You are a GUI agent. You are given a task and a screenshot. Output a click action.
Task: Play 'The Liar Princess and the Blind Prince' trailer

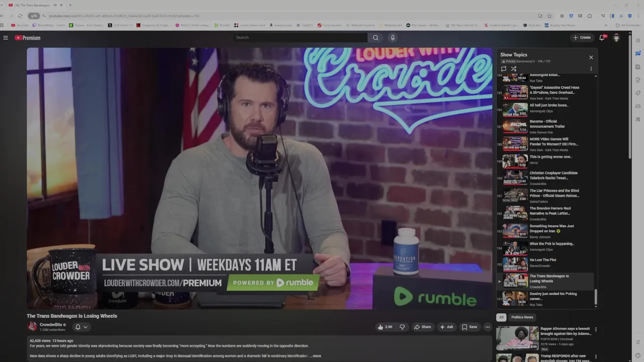click(546, 196)
